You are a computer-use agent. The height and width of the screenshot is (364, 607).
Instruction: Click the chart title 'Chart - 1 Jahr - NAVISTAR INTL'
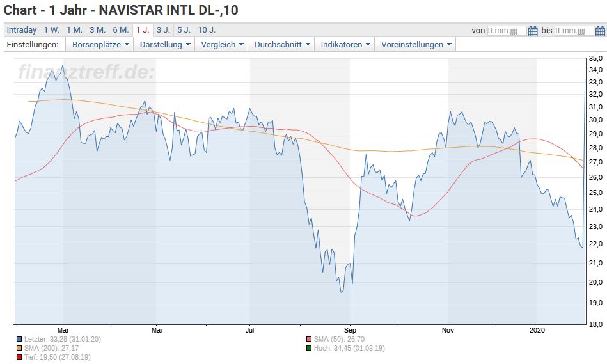(121, 10)
